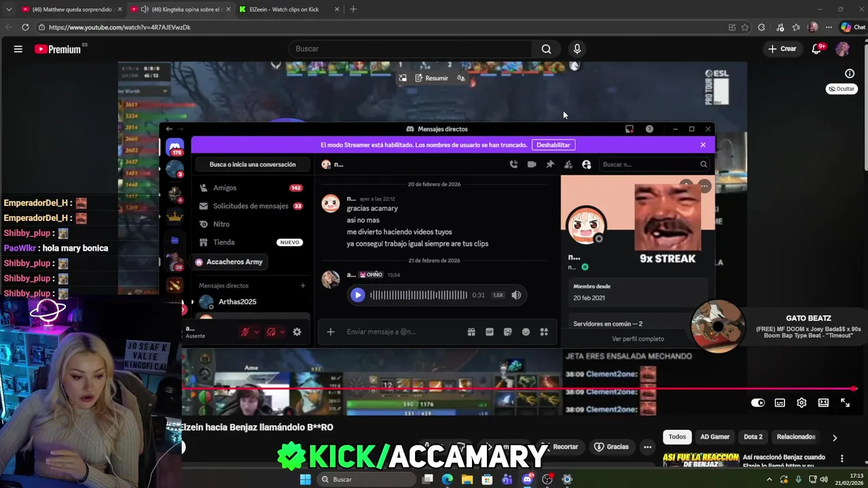Add friends to the Discord DM
868x488 pixels.
[568, 164]
